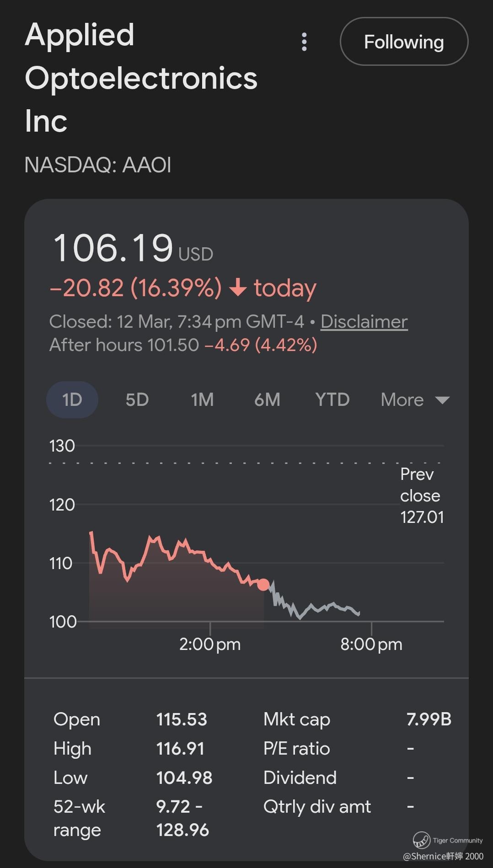Select the 1D chart range tab
493x868 pixels.
(x=72, y=399)
